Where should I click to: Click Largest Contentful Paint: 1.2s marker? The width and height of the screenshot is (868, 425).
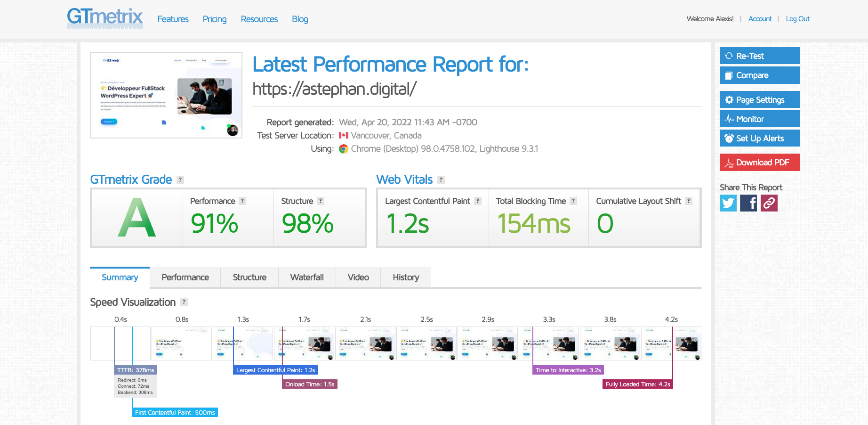click(275, 370)
